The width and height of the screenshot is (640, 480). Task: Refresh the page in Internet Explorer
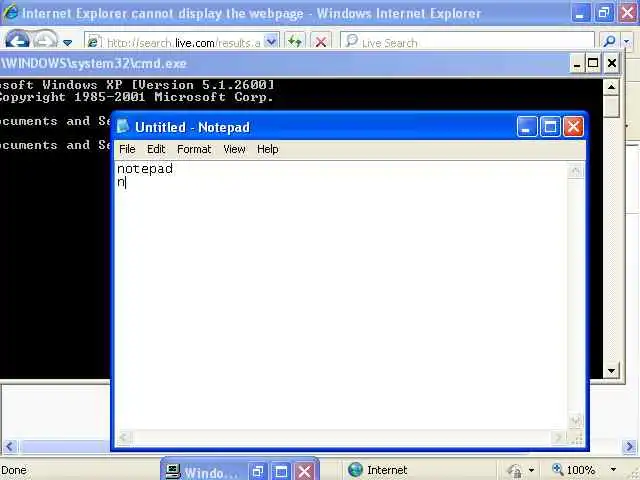(x=295, y=41)
